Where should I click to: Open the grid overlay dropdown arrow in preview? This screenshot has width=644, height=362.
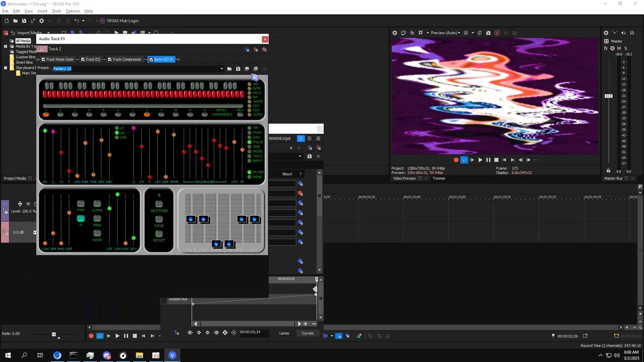click(472, 33)
